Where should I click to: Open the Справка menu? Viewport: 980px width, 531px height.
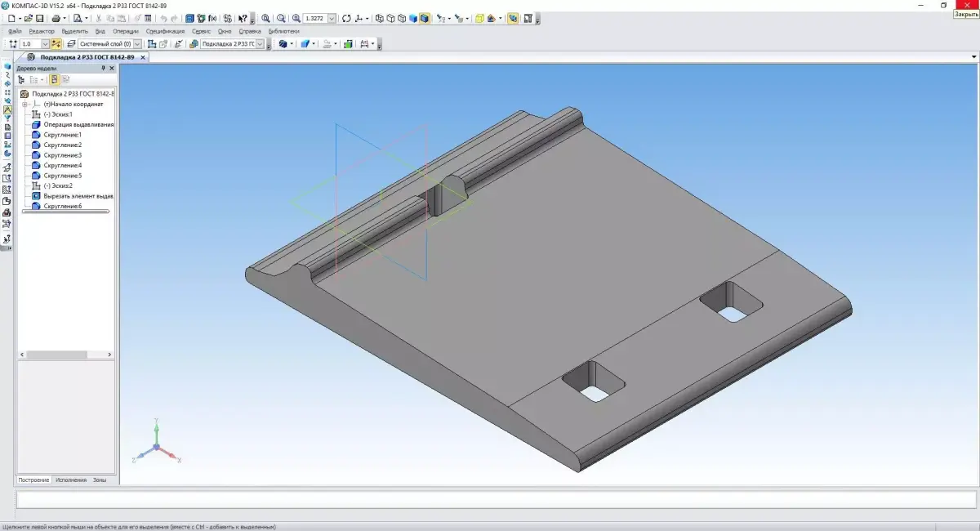click(x=250, y=31)
